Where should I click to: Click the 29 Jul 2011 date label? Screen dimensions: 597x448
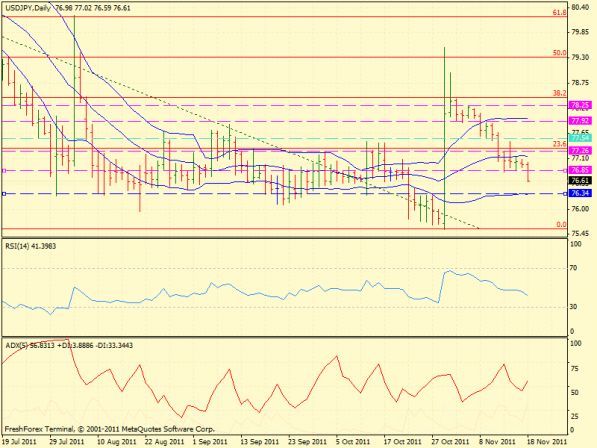pos(67,442)
